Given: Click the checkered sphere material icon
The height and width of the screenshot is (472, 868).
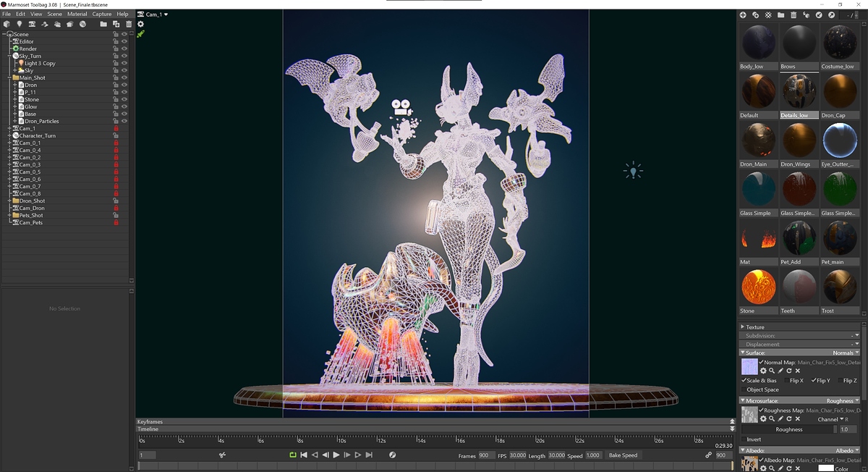Looking at the screenshot, I should (768, 14).
